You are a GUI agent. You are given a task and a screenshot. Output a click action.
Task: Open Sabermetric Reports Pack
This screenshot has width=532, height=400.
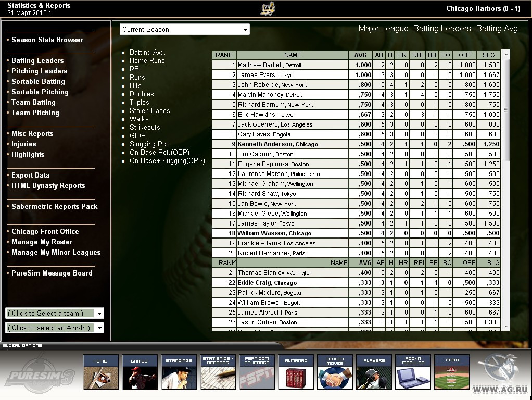click(x=54, y=206)
